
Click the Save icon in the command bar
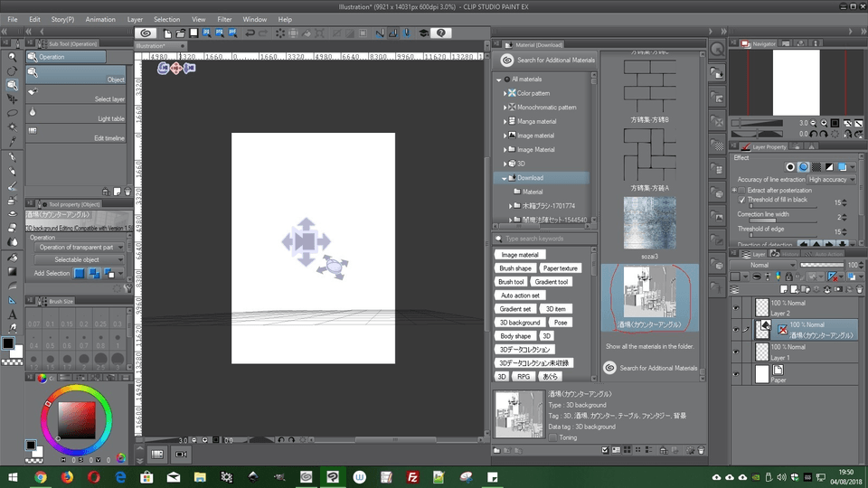pos(193,33)
